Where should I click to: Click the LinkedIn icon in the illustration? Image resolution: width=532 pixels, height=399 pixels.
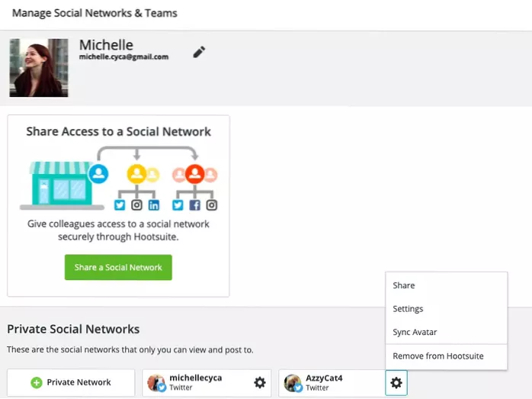pos(154,205)
